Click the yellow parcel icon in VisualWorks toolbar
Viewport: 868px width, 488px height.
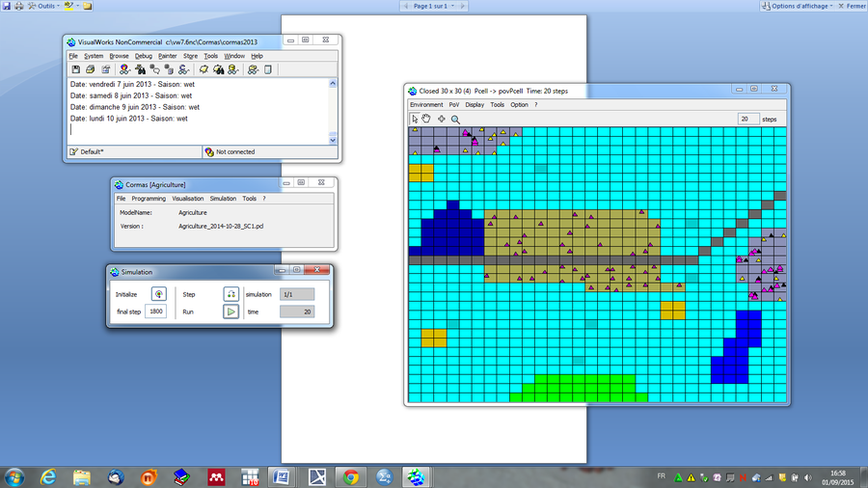(x=203, y=69)
